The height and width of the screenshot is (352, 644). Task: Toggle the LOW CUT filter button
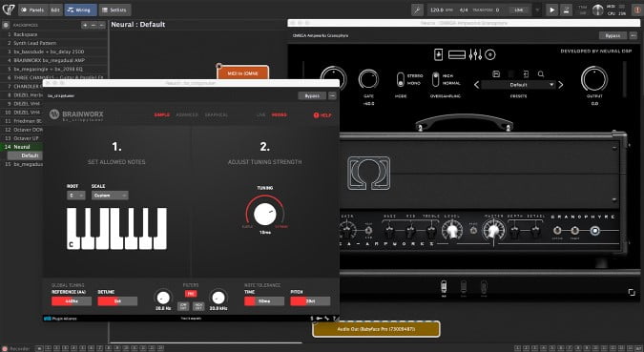tap(183, 306)
